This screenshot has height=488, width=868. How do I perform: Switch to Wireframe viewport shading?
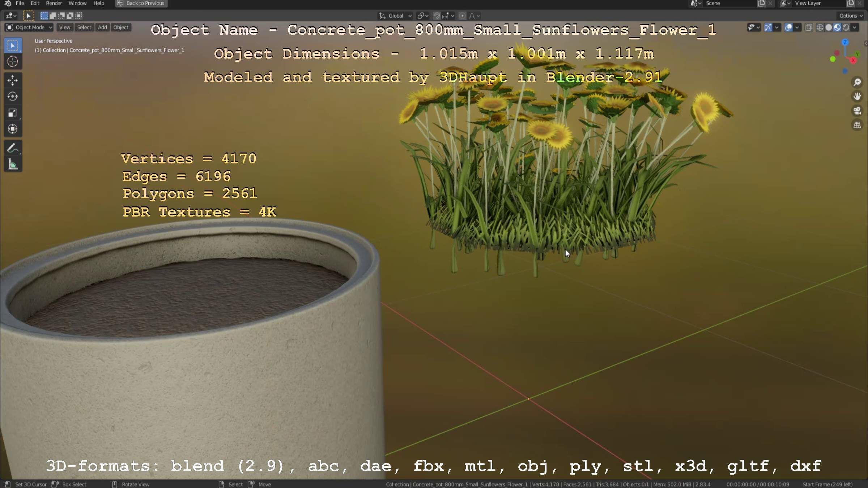click(x=820, y=27)
